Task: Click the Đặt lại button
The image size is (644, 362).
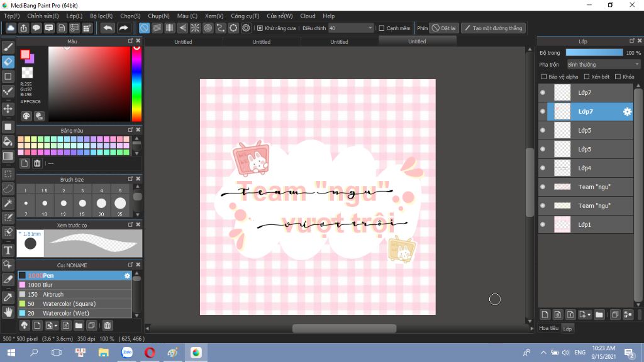Action: 443,28
